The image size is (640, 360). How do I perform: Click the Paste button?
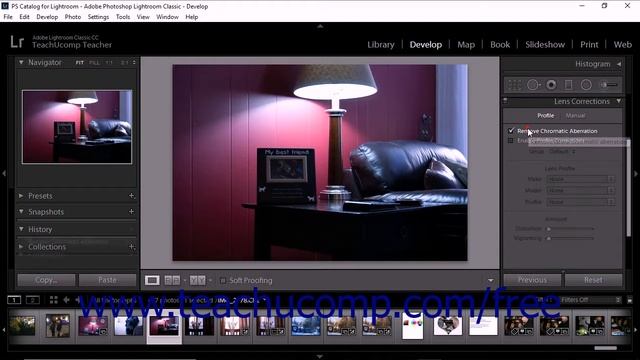pyautogui.click(x=107, y=280)
